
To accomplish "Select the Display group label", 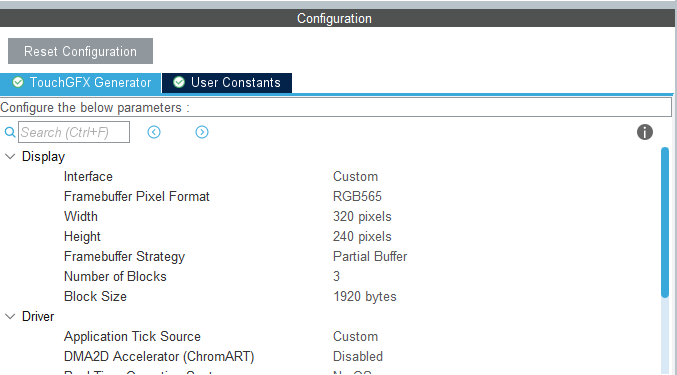I will tap(43, 157).
